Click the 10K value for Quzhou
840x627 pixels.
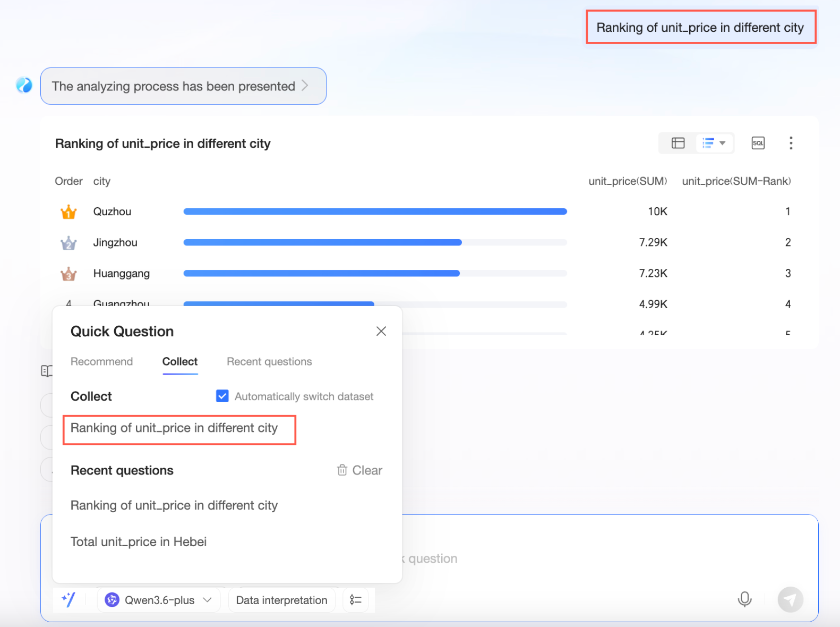coord(657,211)
